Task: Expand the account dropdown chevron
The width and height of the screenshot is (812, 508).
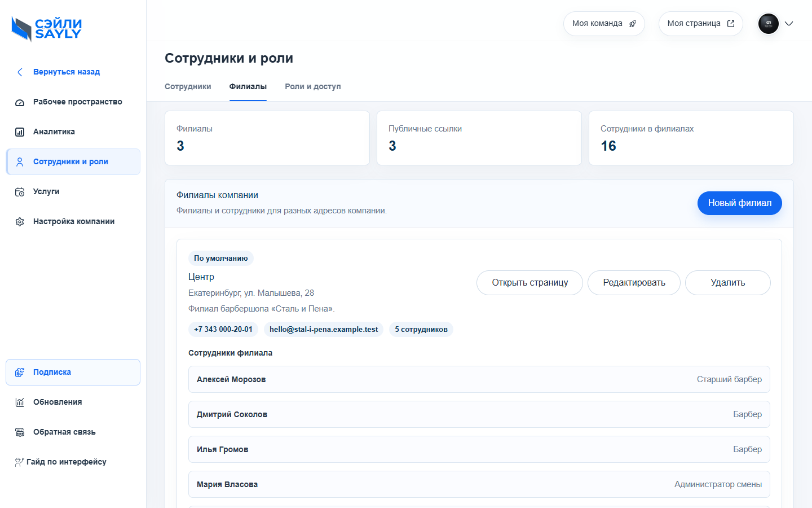Action: tap(789, 24)
